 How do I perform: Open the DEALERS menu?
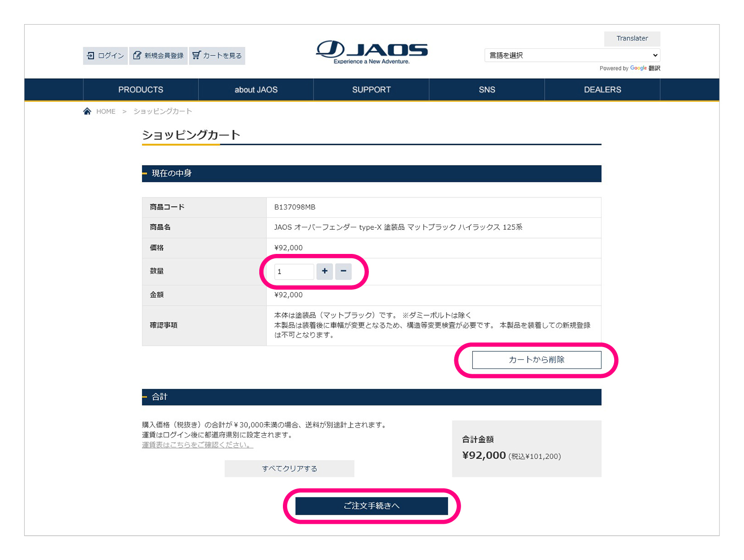coord(603,90)
